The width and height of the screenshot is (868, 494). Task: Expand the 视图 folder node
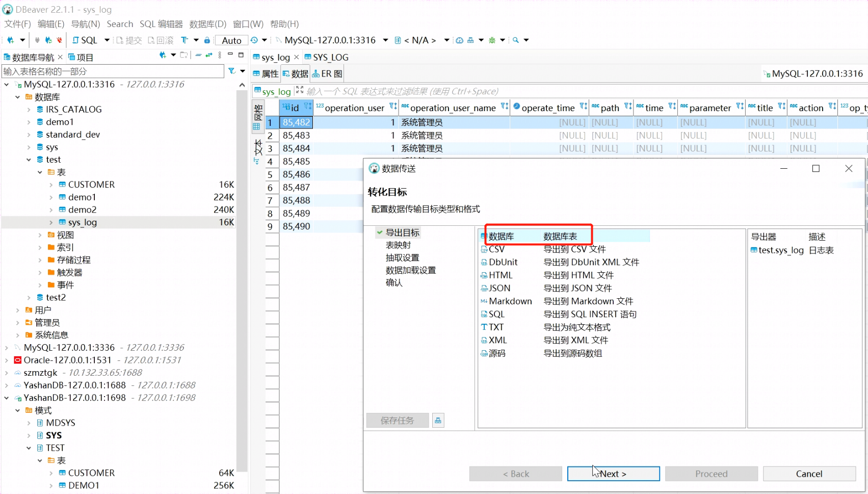(x=40, y=235)
